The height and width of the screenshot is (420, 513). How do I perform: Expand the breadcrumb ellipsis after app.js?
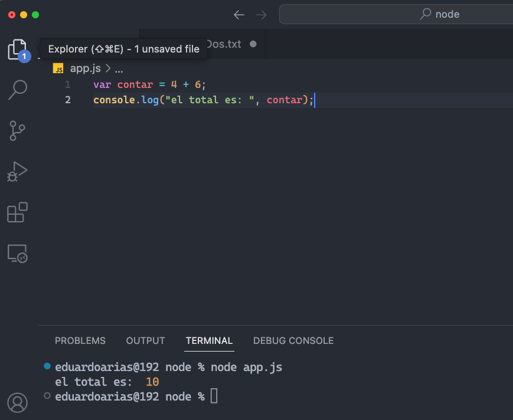119,69
